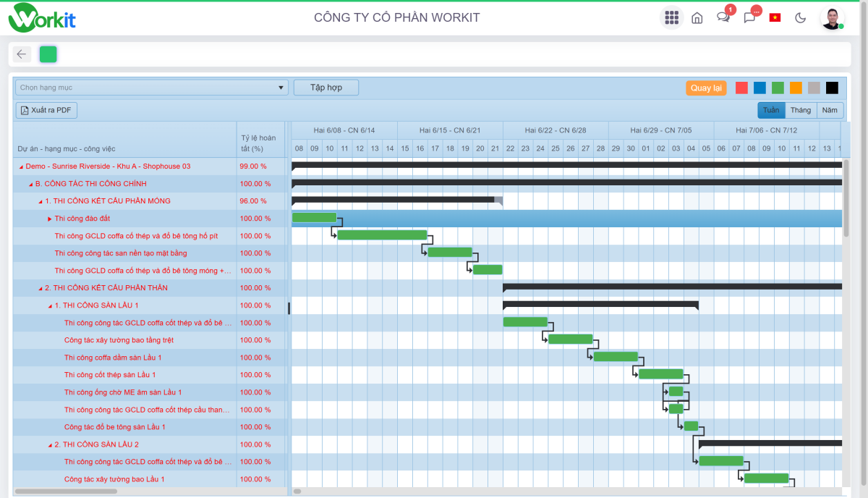
Task: Expand the 'Thi công đào đất' task
Action: pos(50,219)
